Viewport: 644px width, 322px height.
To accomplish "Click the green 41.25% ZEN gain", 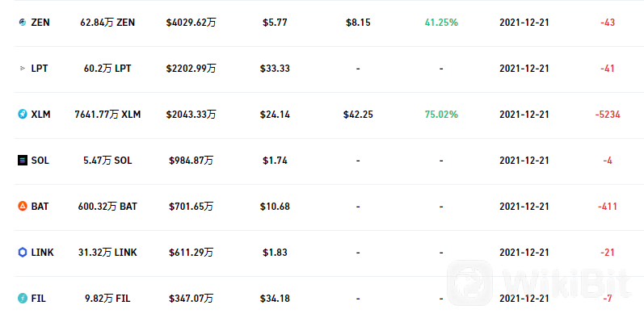I will pos(441,22).
